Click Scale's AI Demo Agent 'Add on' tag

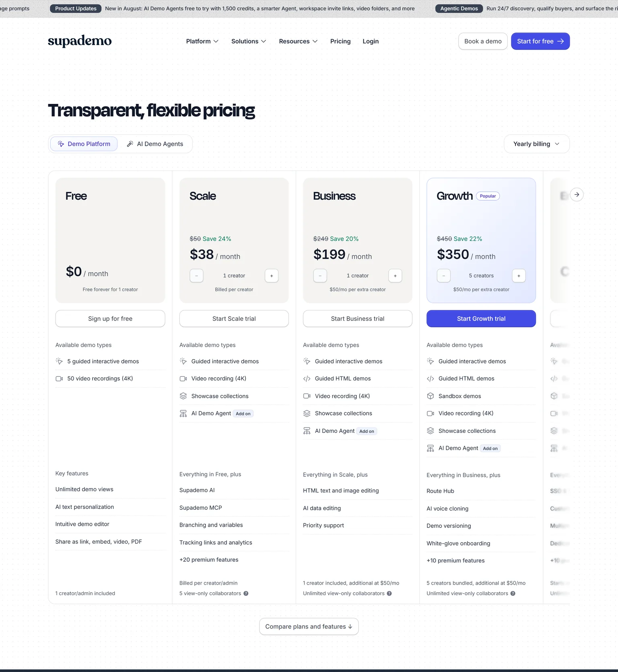pos(243,414)
